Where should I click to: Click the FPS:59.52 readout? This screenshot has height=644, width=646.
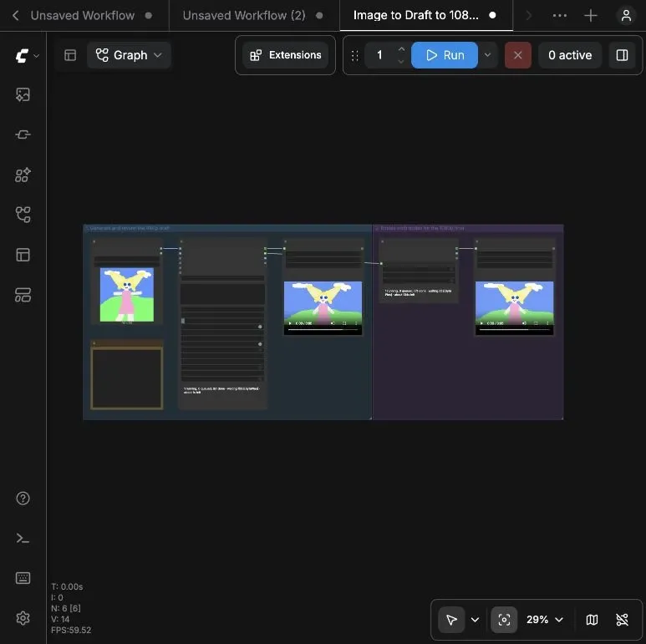coord(71,630)
